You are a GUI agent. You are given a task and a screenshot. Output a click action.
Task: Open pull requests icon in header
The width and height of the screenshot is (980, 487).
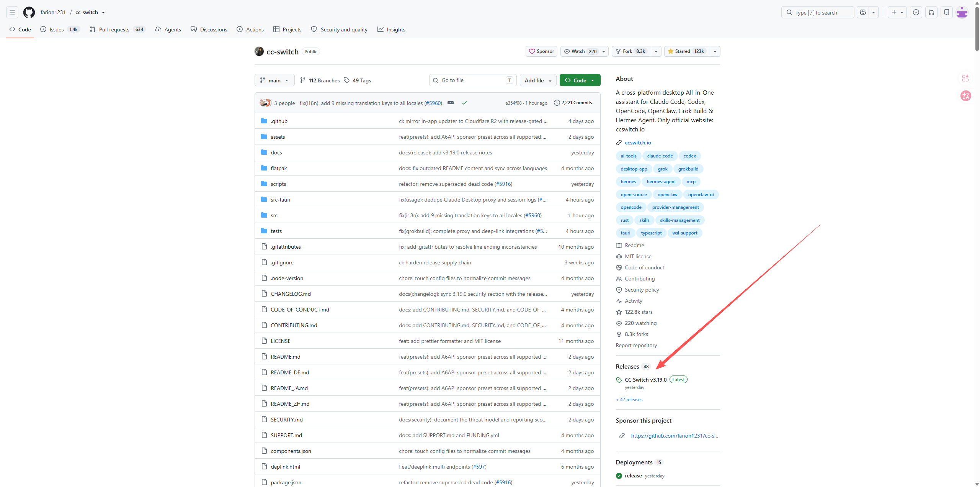pyautogui.click(x=931, y=12)
